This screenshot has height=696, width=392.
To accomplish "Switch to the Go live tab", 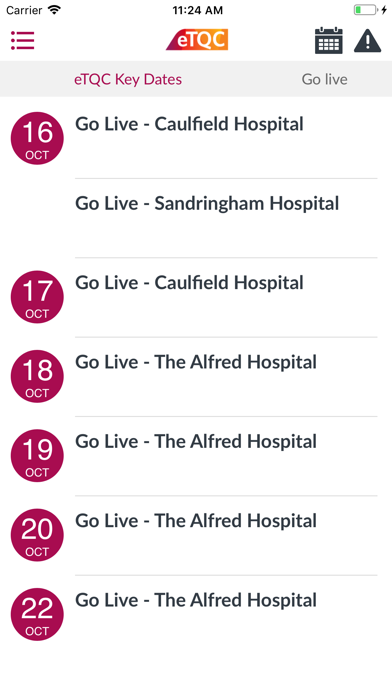I will click(x=325, y=79).
